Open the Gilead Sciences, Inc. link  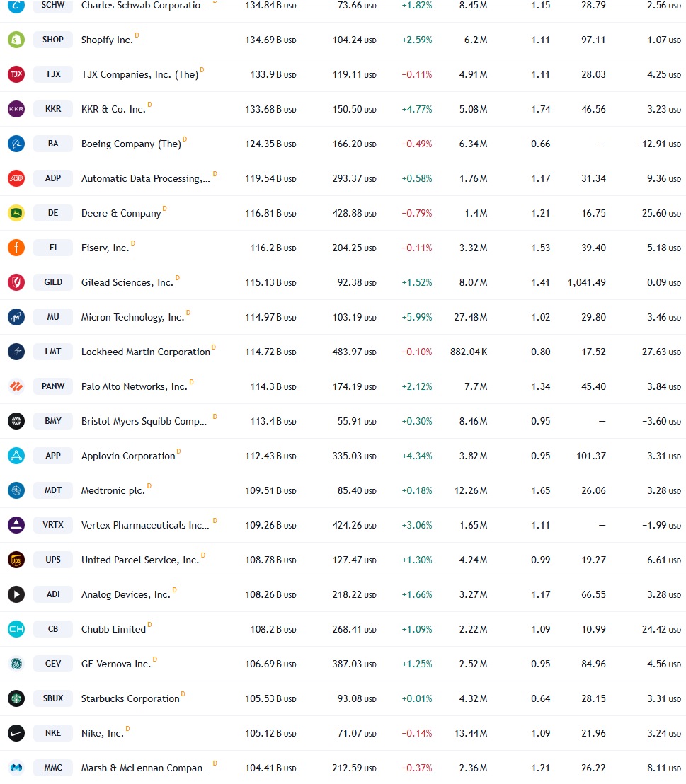click(127, 282)
